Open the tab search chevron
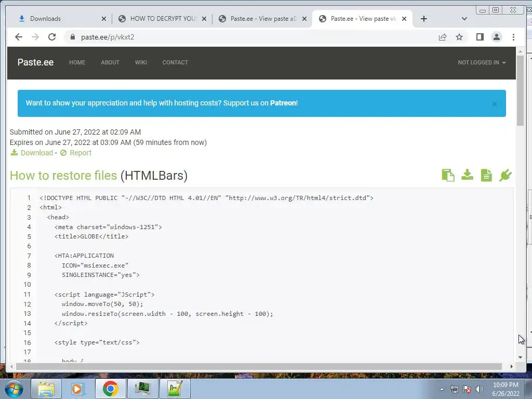532x399 pixels. 464,19
